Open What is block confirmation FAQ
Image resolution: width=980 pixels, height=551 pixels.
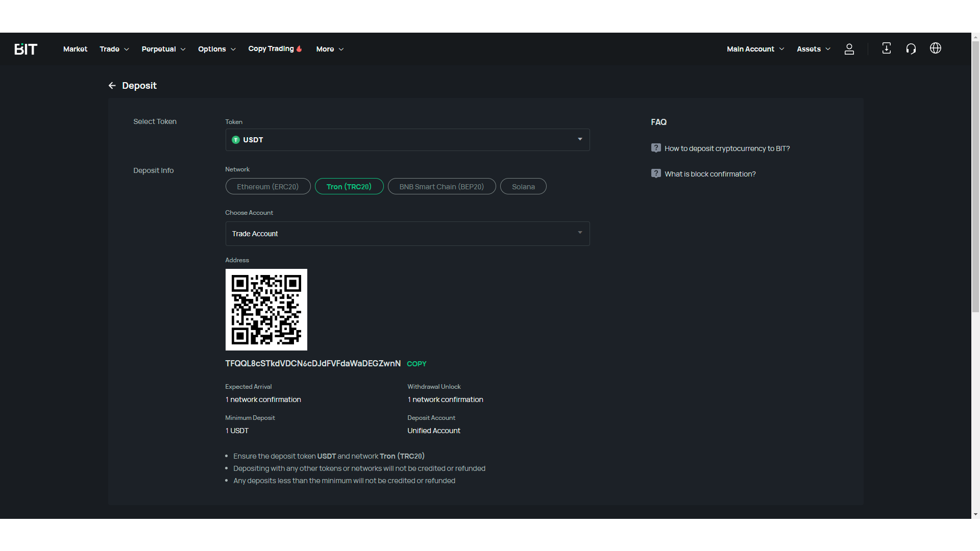tap(710, 174)
